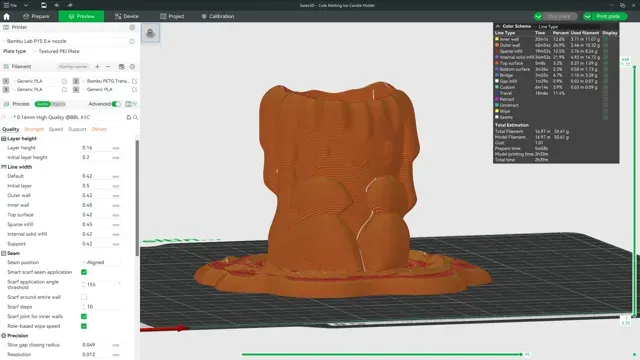Uncheck Smart scarf seam application

[x=84, y=272]
